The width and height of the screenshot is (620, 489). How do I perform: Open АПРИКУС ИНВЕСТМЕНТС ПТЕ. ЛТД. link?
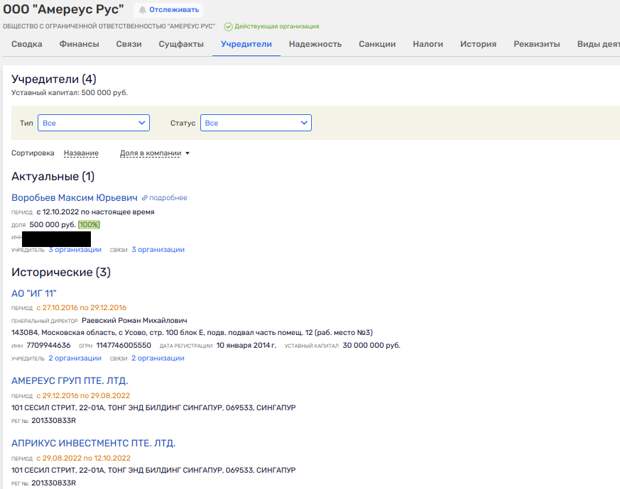[93, 443]
